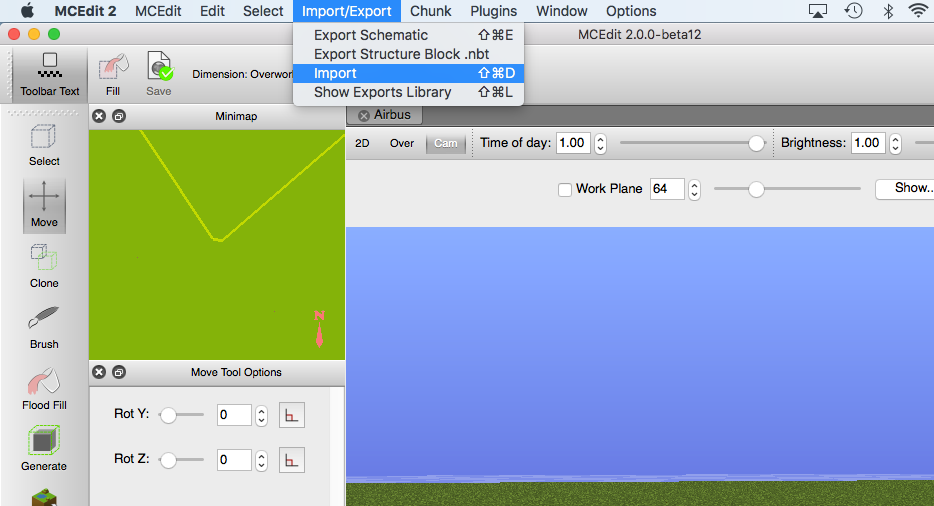Click the partially visible tool below Generate

(44, 497)
